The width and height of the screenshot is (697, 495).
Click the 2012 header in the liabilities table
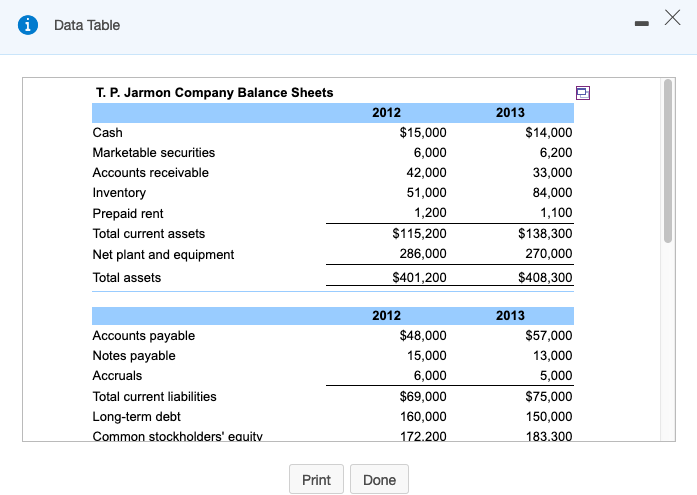[386, 315]
